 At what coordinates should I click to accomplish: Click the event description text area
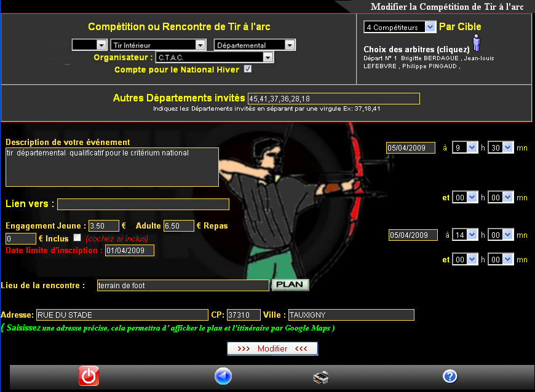pos(112,167)
